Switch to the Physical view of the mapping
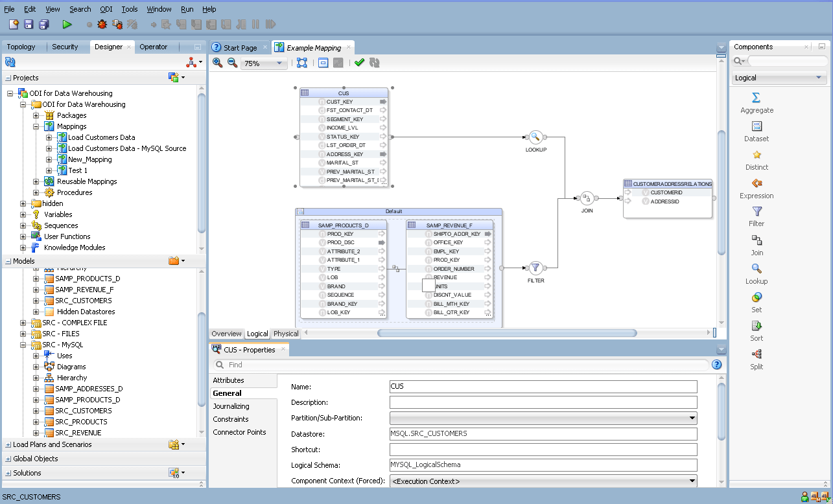 point(285,333)
